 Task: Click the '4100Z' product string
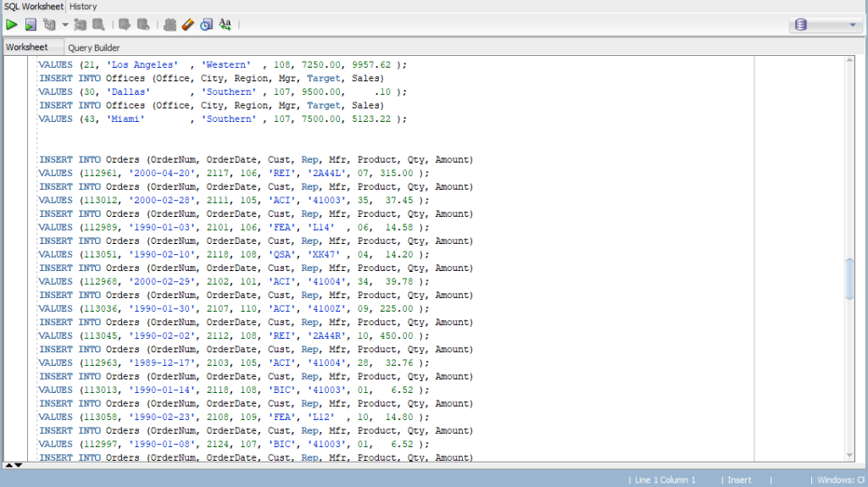(x=326, y=309)
